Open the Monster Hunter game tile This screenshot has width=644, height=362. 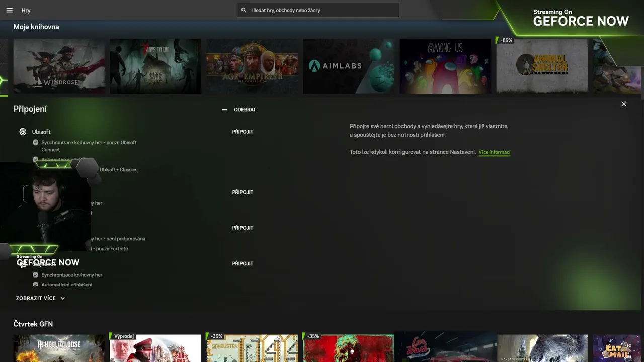tap(542, 348)
